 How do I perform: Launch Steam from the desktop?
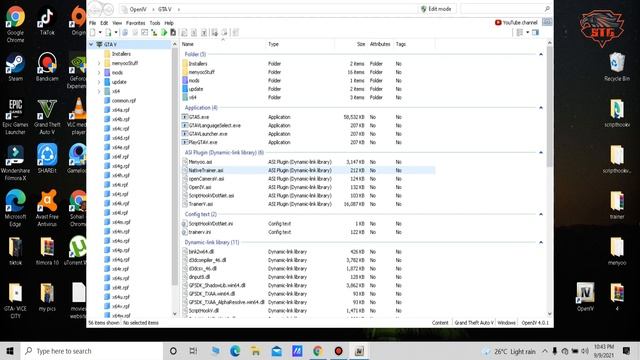(15, 67)
